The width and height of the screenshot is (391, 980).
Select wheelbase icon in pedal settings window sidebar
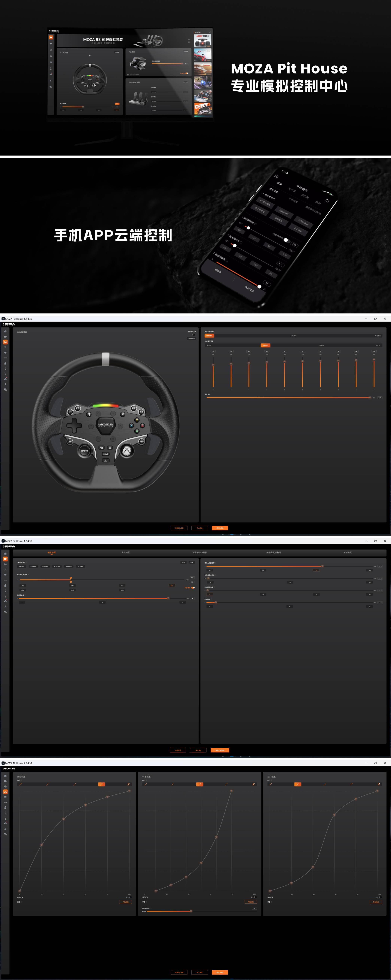[5, 781]
